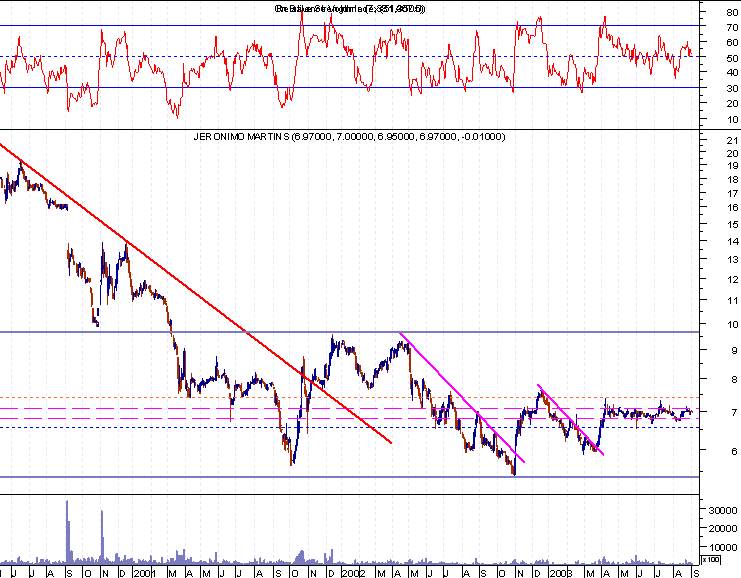This screenshot has width=741, height=578.
Task: Click the oscillator's lower solid level line
Action: [x=349, y=87]
